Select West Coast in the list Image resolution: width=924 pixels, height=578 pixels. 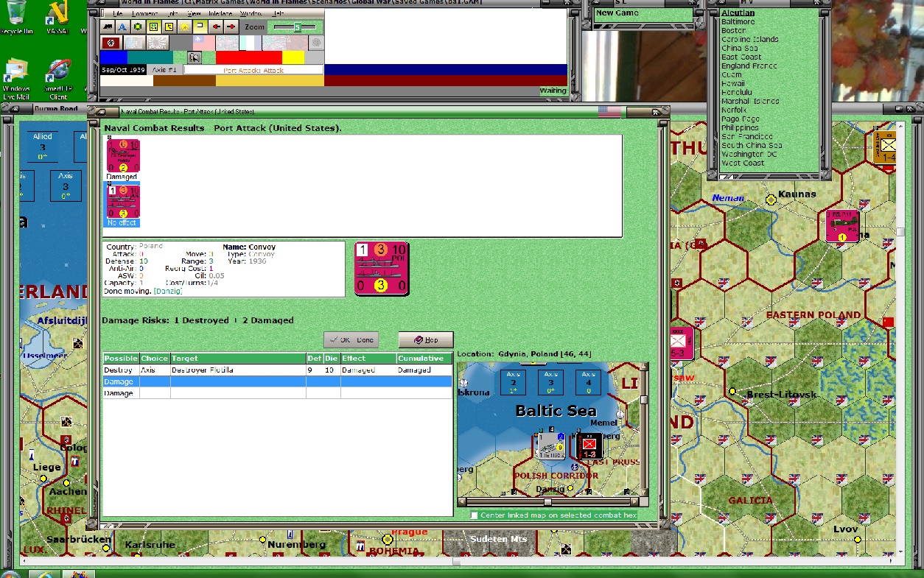click(743, 163)
